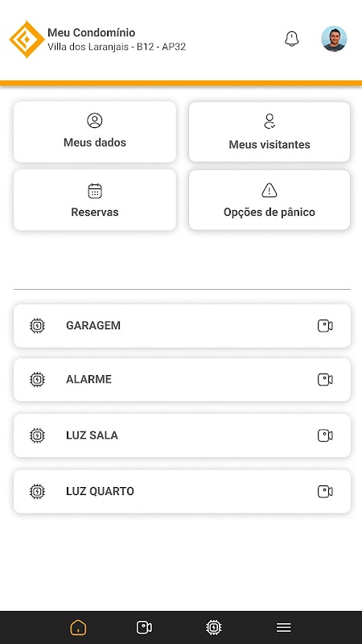Open the Meus visitantes card
Viewport: 362px width, 644px height.
269,132
